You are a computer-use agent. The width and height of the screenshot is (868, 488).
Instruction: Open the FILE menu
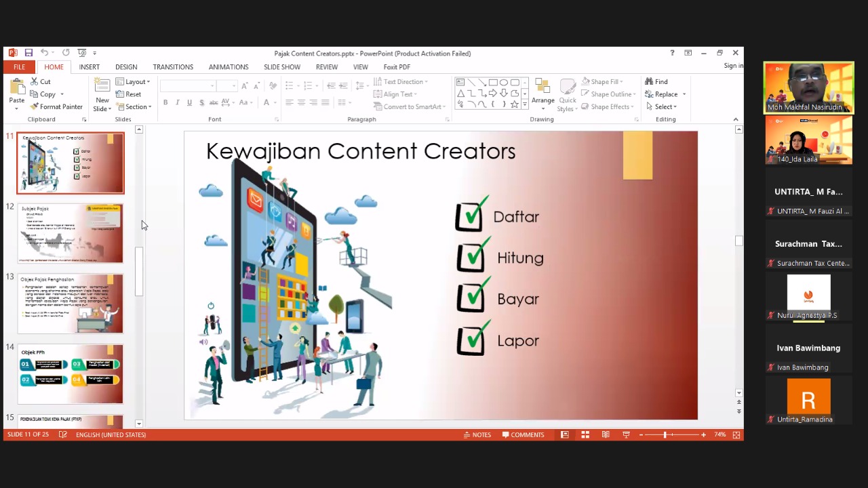tap(19, 67)
